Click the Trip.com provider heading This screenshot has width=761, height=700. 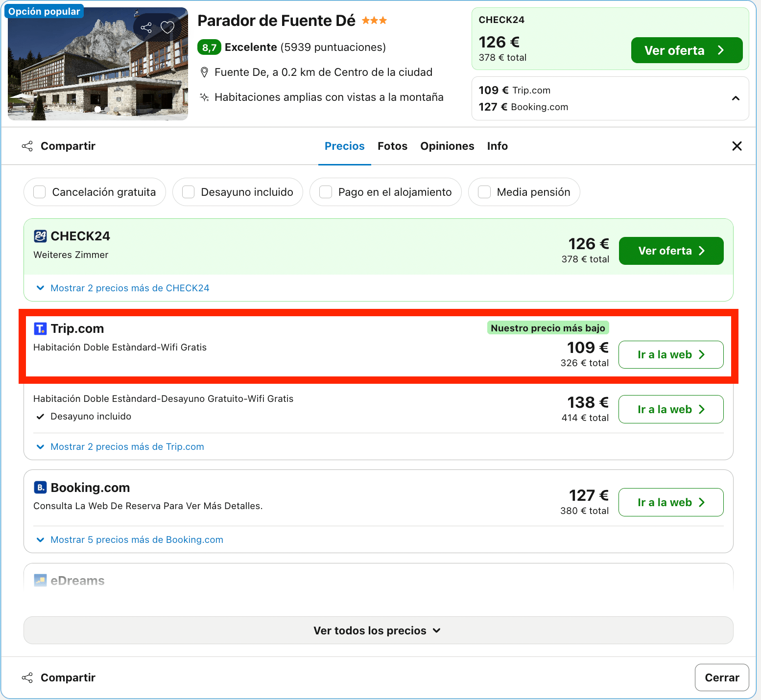77,328
